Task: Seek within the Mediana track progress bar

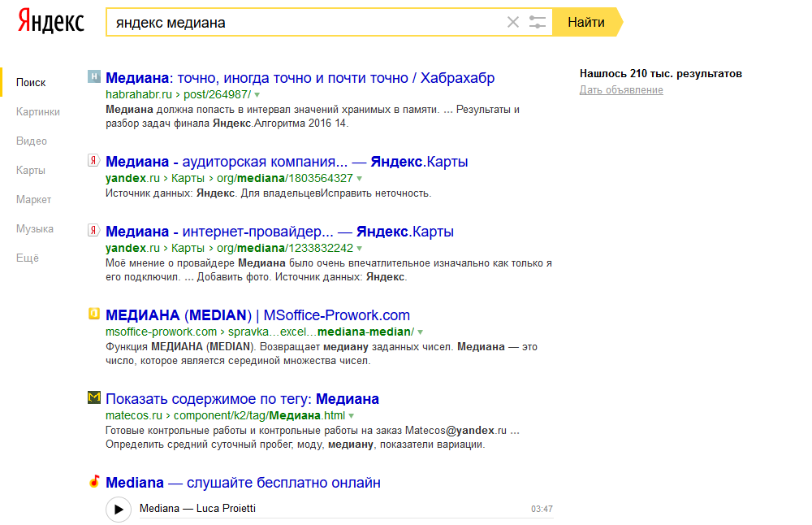Action: pyautogui.click(x=347, y=518)
